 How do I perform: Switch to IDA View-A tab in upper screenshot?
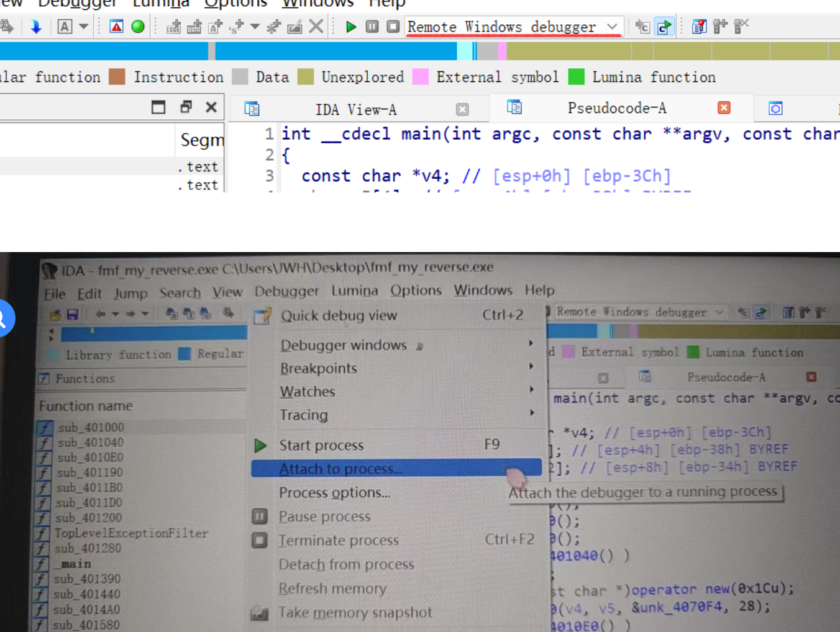pos(355,110)
